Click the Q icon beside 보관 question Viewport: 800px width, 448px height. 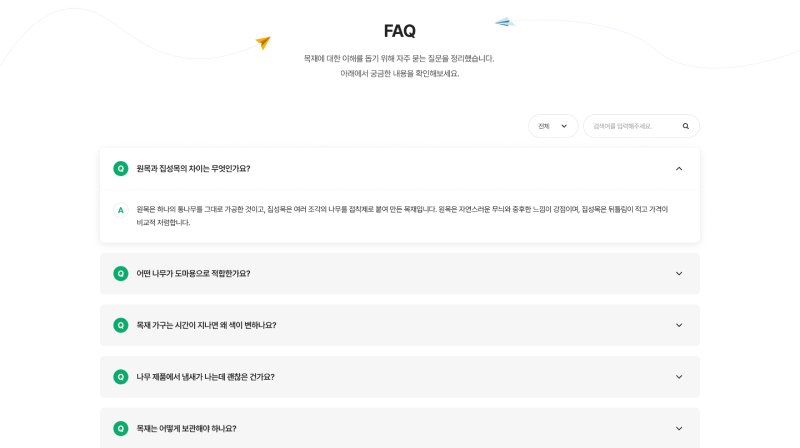pos(121,428)
